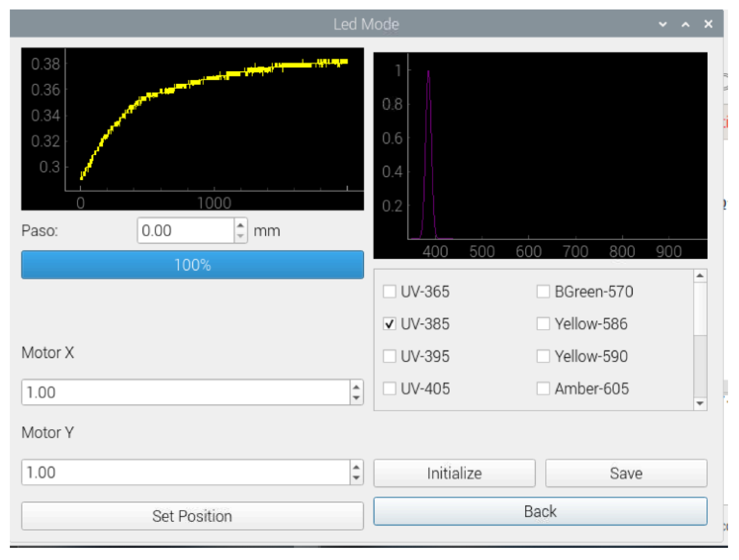Screen dimensions: 739x560
Task: Click the 100% progress bar
Action: point(193,265)
